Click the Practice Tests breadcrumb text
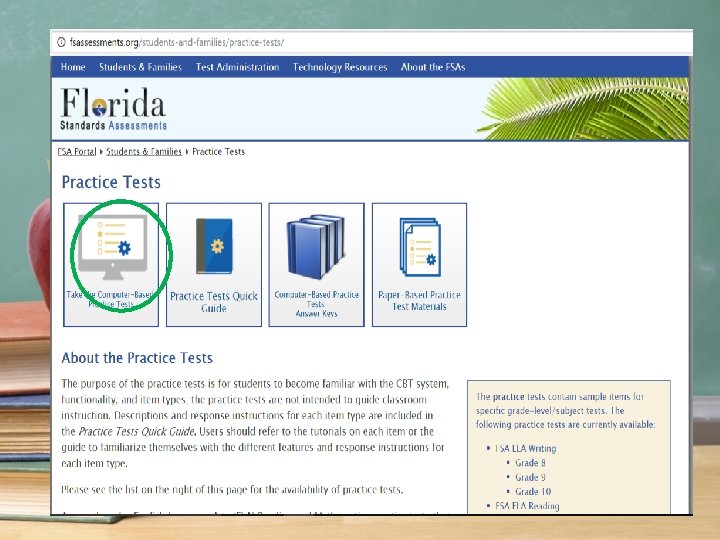The image size is (720, 540). pos(219,152)
